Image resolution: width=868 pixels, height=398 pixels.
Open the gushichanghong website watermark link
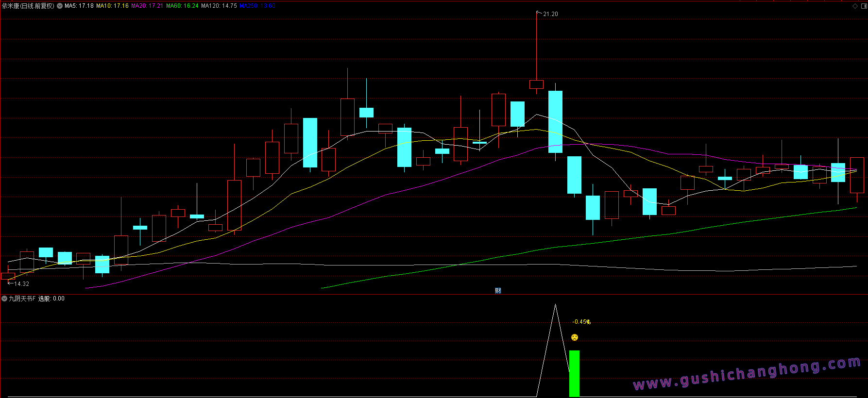coord(747,374)
